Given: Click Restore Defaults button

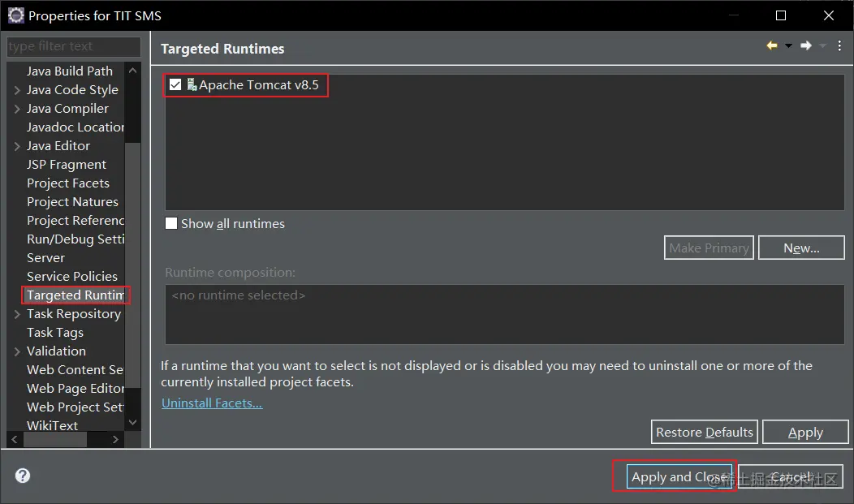Looking at the screenshot, I should (x=704, y=432).
